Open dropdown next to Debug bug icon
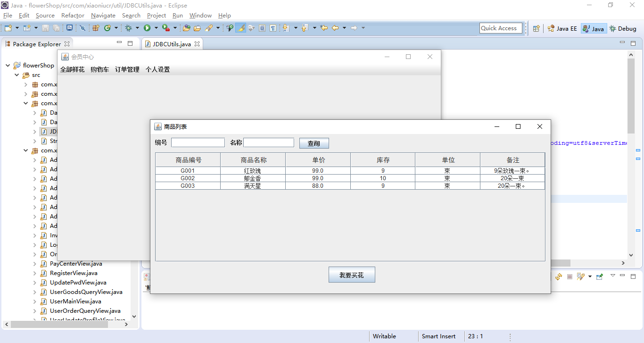Viewport: 644px width, 343px height. click(137, 28)
